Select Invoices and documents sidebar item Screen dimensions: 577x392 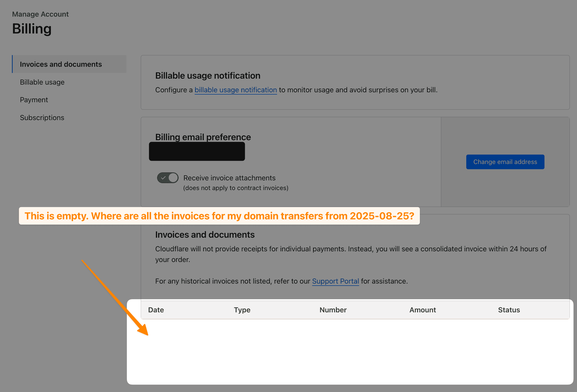pyautogui.click(x=61, y=64)
